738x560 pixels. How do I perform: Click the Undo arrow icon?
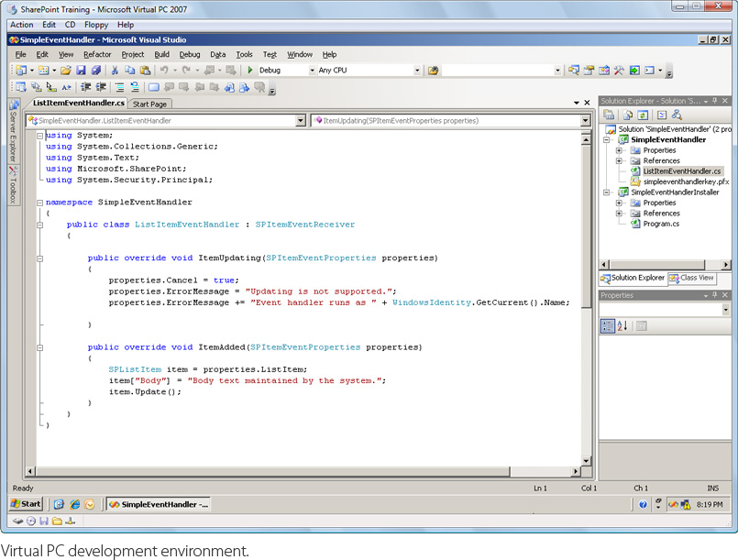pos(164,71)
